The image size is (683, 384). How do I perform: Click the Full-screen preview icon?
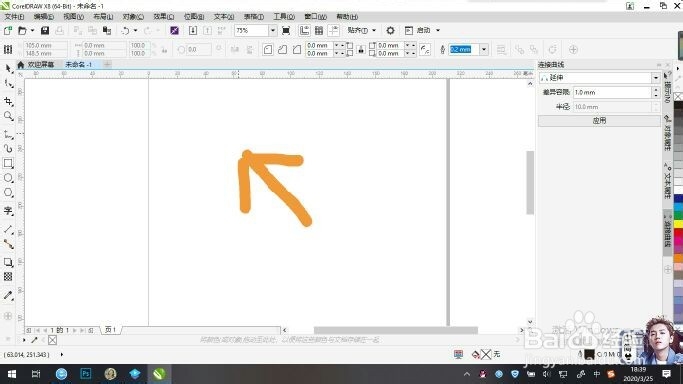286,30
